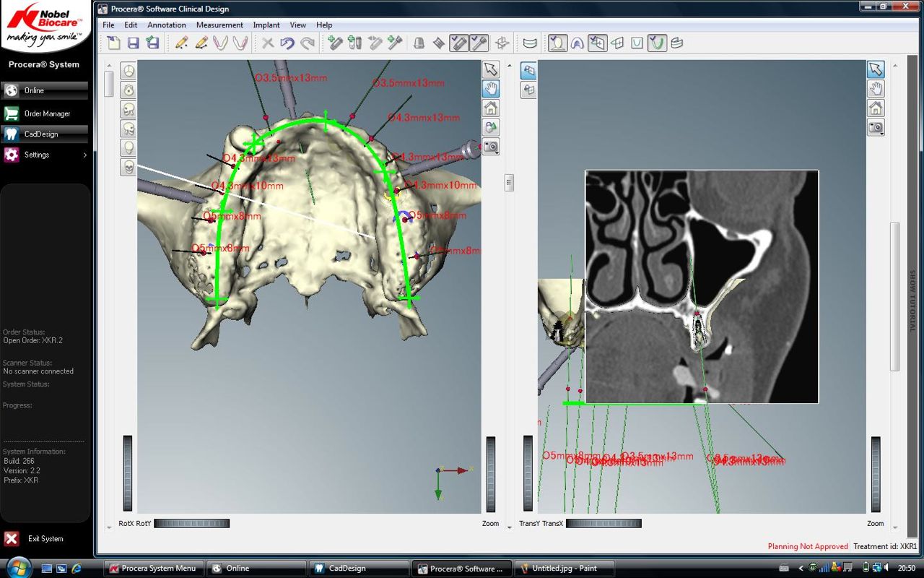The width and height of the screenshot is (924, 578).
Task: Click the SHOW TUTORIAL vertical tab
Action: click(x=912, y=301)
